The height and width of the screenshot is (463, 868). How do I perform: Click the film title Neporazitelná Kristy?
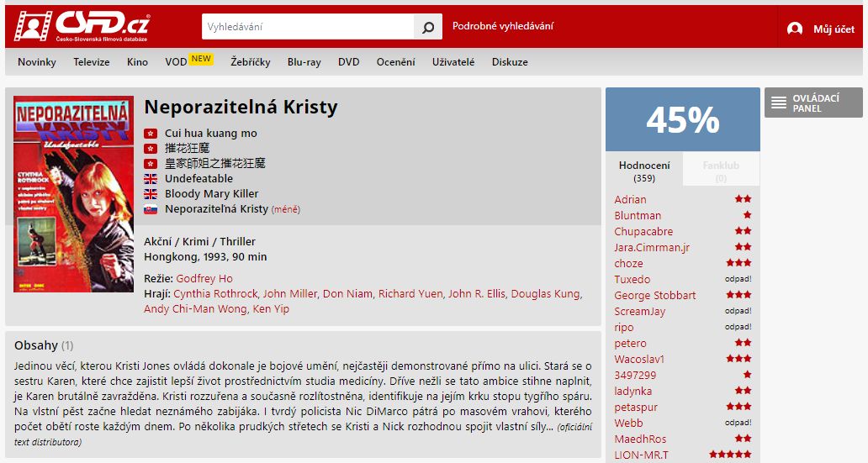click(x=241, y=107)
